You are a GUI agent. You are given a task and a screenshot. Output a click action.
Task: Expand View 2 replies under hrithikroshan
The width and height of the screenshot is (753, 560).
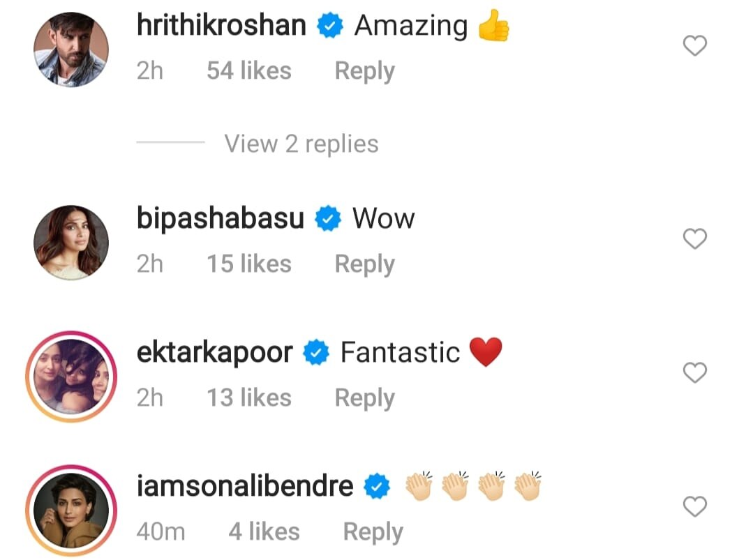pos(301,144)
